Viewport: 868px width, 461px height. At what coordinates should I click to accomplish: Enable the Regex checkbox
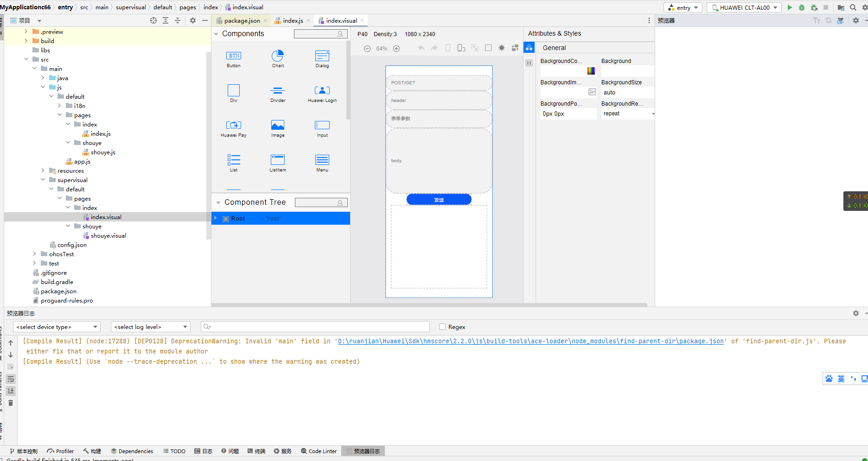[x=442, y=327]
